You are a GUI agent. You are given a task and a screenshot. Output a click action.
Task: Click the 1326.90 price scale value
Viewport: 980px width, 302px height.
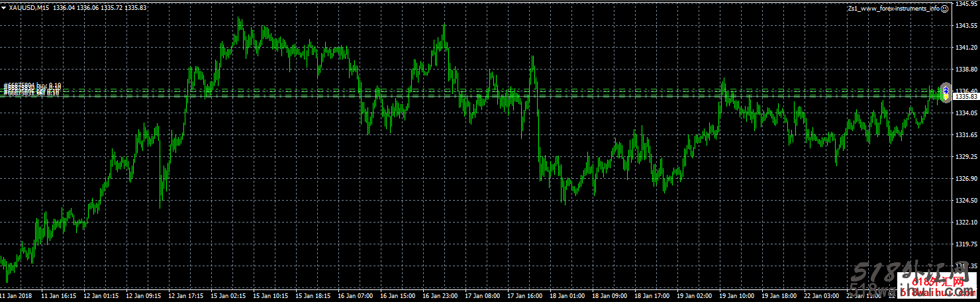click(x=967, y=179)
